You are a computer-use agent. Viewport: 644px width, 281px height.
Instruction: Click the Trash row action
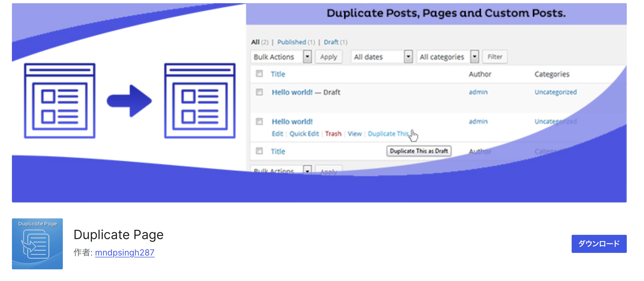333,134
